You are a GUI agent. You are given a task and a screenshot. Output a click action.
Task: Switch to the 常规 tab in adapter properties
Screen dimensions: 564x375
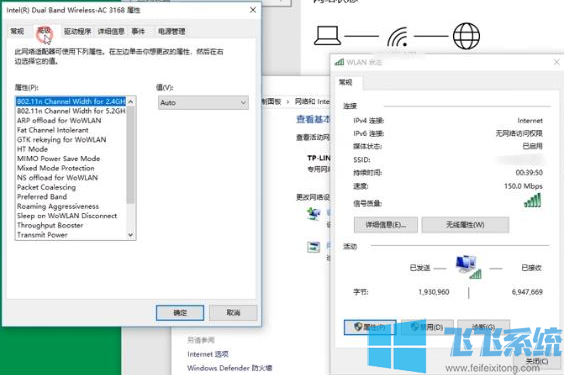tap(17, 32)
